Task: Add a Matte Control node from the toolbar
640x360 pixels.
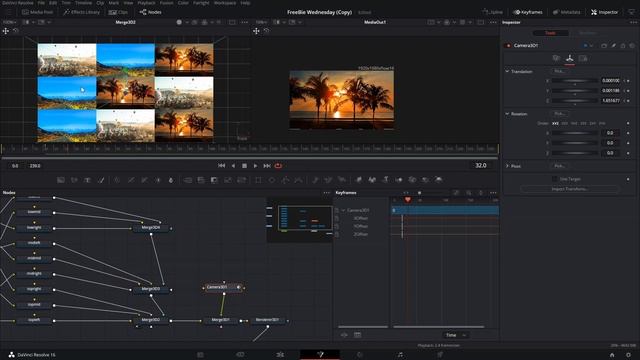Action: 214,180
